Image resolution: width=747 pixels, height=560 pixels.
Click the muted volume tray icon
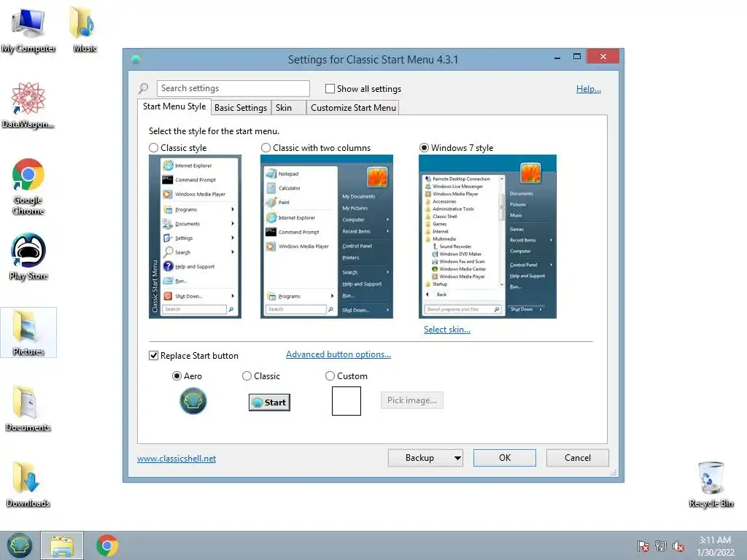(678, 546)
